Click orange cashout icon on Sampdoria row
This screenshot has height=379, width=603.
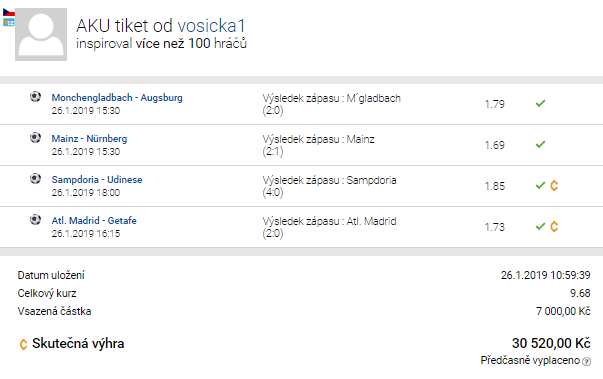point(554,186)
